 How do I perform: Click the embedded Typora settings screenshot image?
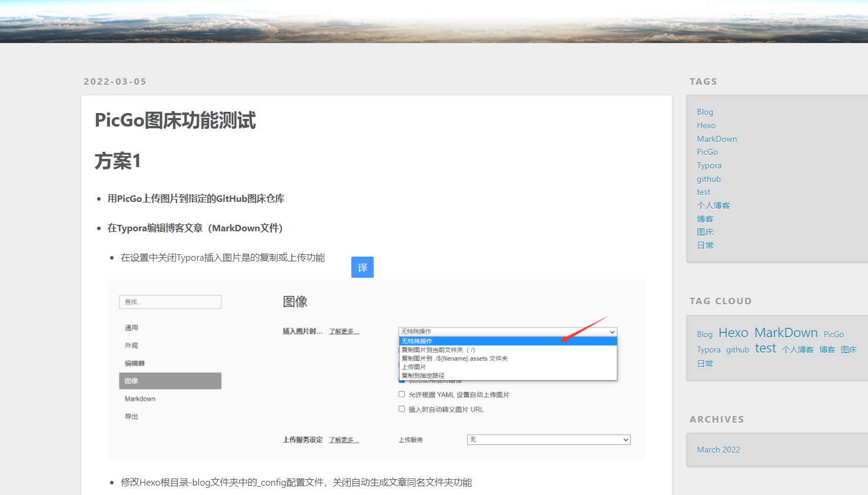click(x=377, y=370)
